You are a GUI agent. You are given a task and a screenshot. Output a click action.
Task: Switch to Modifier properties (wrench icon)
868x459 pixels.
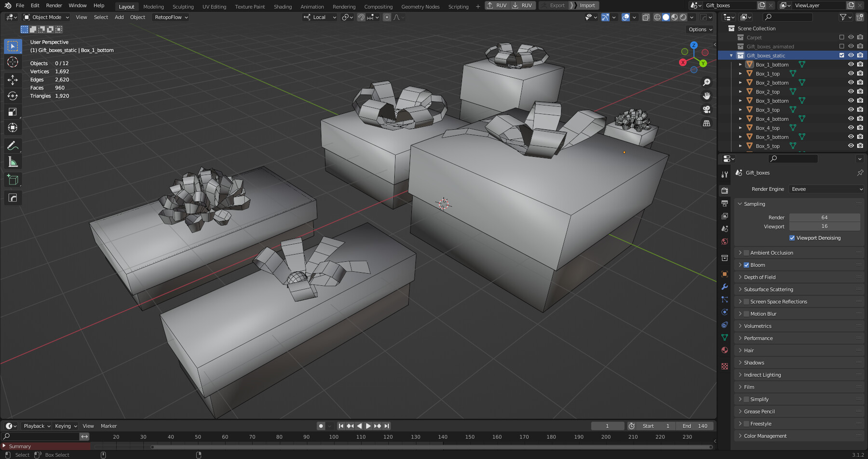[x=725, y=287]
